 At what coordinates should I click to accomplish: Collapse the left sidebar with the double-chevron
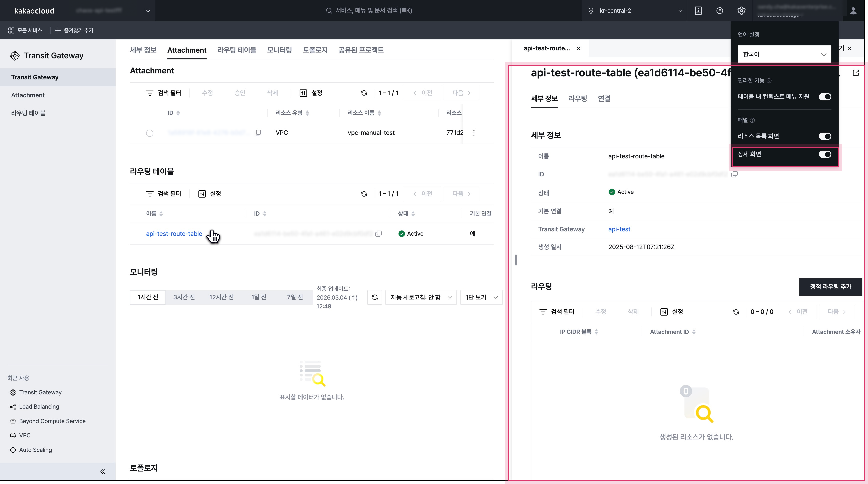pos(102,471)
